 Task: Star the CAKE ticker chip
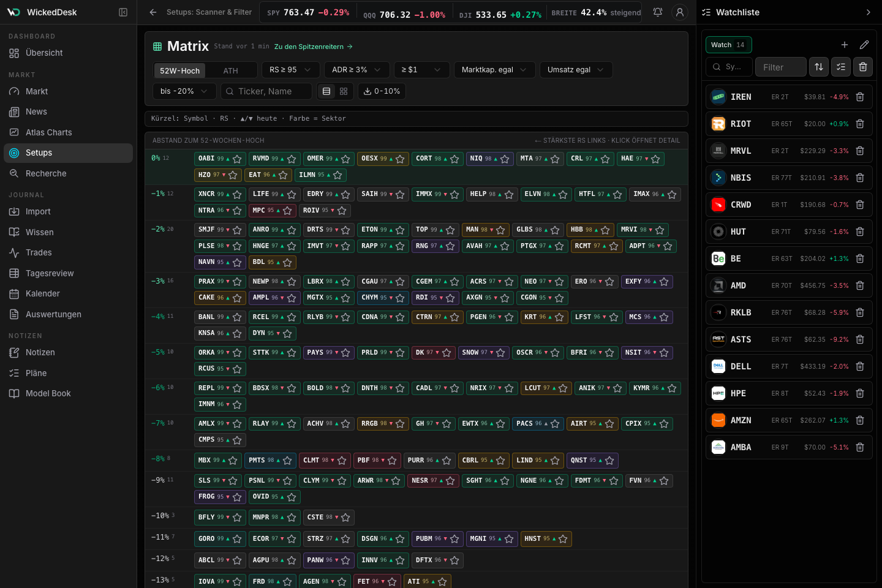pyautogui.click(x=237, y=298)
